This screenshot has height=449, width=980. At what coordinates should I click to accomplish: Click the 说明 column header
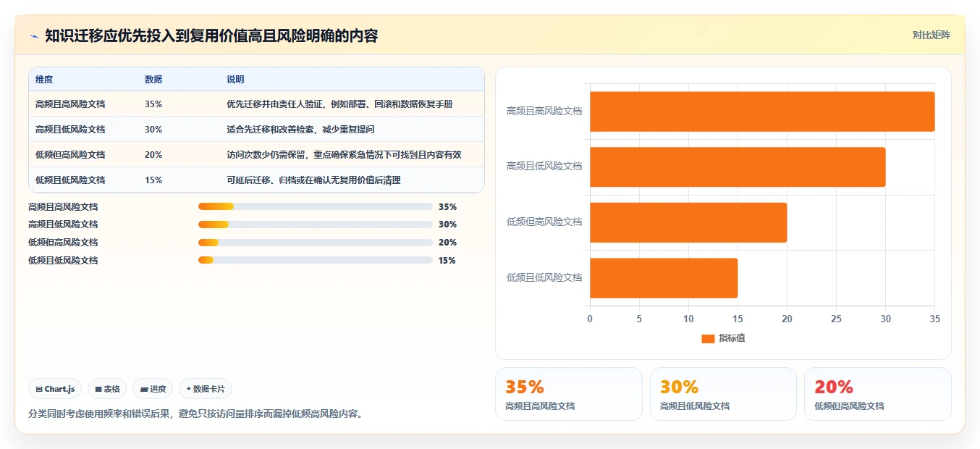pos(235,80)
